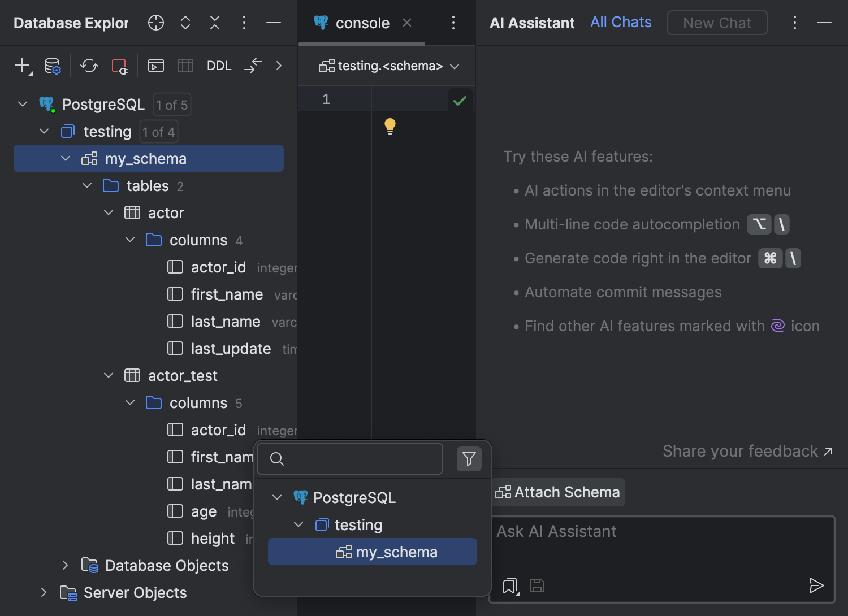Screen dimensions: 848x616
Task: Send the message with the arrow icon
Action: click(x=817, y=585)
